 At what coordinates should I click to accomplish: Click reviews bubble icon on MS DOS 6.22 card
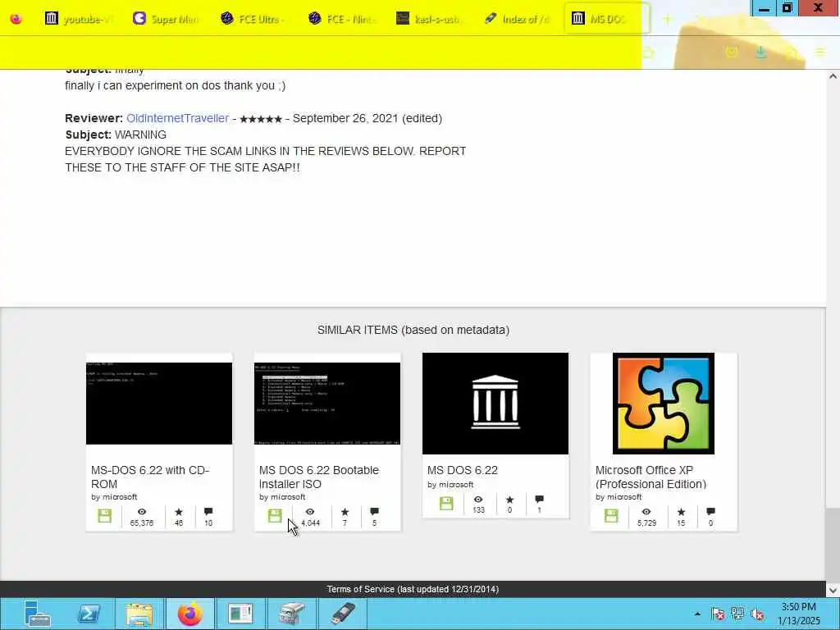tap(540, 500)
